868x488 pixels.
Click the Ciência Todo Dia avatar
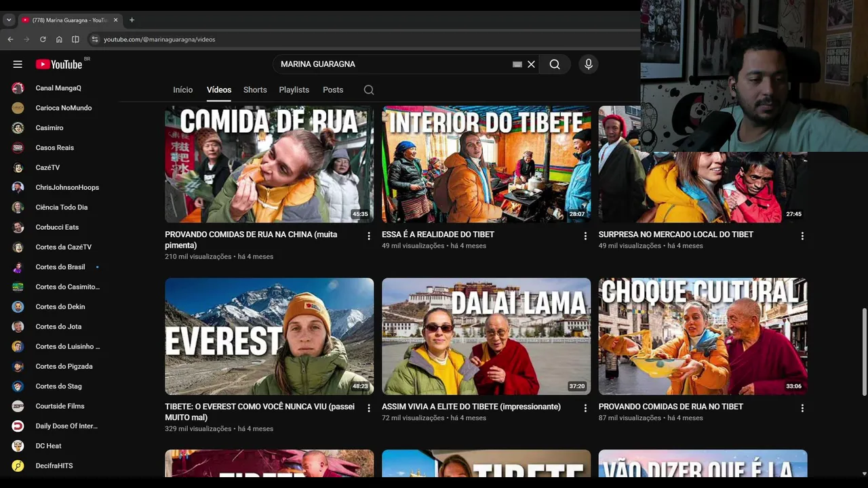[18, 207]
